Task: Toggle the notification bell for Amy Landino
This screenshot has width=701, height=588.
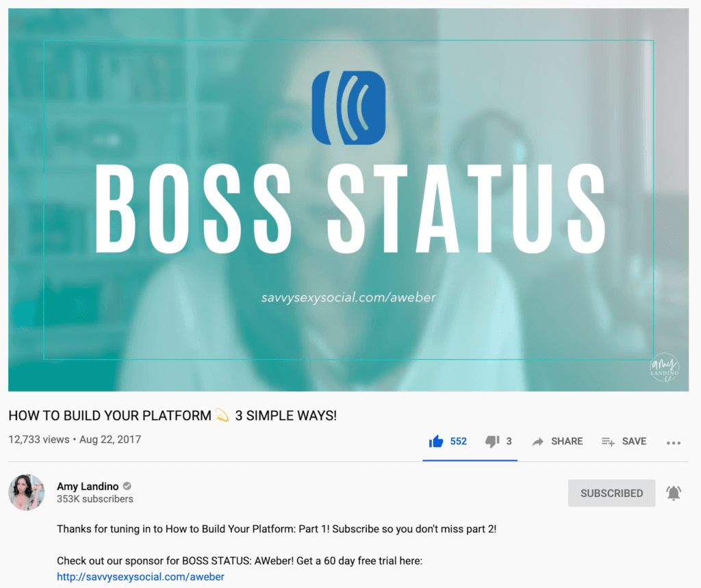Action: coord(674,493)
